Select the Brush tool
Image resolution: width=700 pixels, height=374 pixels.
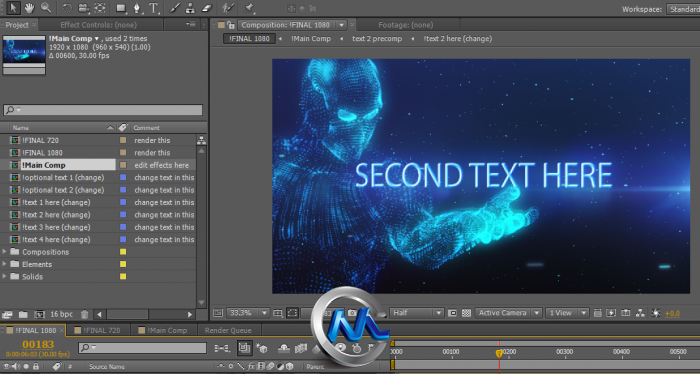click(x=175, y=8)
